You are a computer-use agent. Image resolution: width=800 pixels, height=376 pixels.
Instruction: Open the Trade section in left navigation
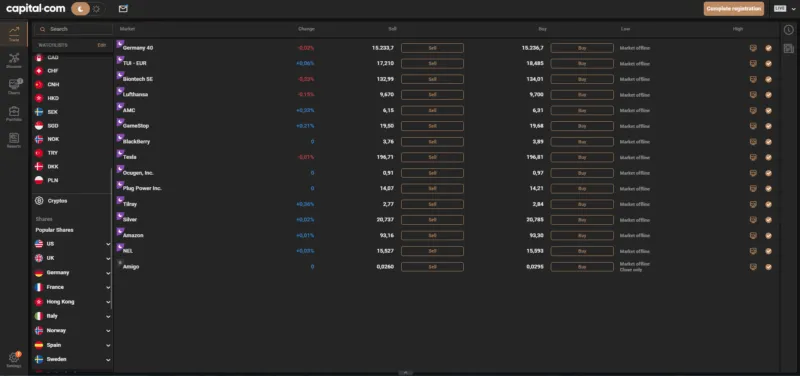[14, 34]
